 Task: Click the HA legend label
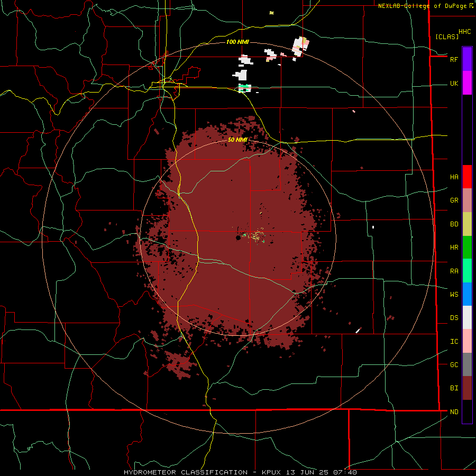click(x=454, y=177)
